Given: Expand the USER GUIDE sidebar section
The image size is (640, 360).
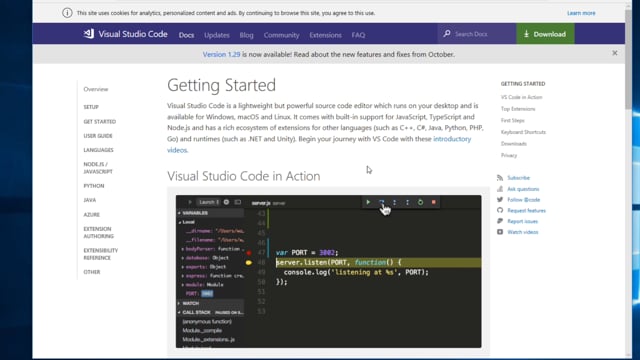Looking at the screenshot, I should pyautogui.click(x=98, y=136).
